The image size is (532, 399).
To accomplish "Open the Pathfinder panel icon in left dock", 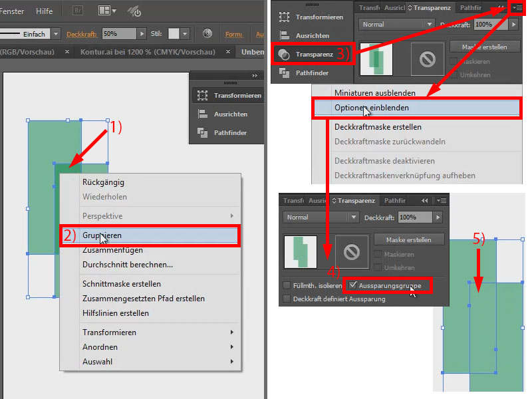I will pyautogui.click(x=203, y=132).
